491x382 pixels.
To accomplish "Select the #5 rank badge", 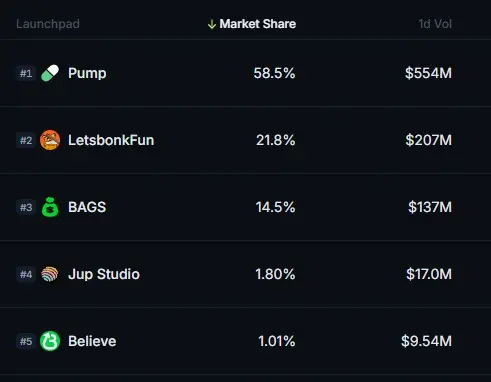I will coord(26,341).
